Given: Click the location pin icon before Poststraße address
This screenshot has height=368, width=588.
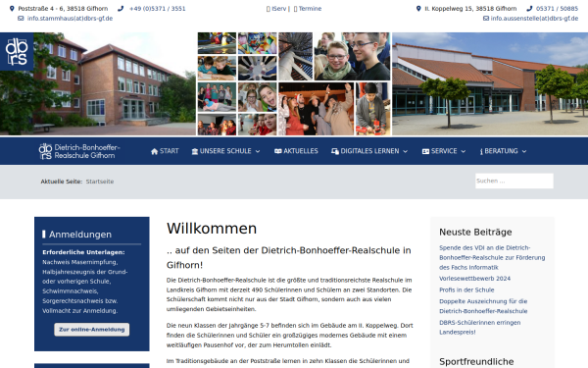Looking at the screenshot, I should tap(12, 9).
